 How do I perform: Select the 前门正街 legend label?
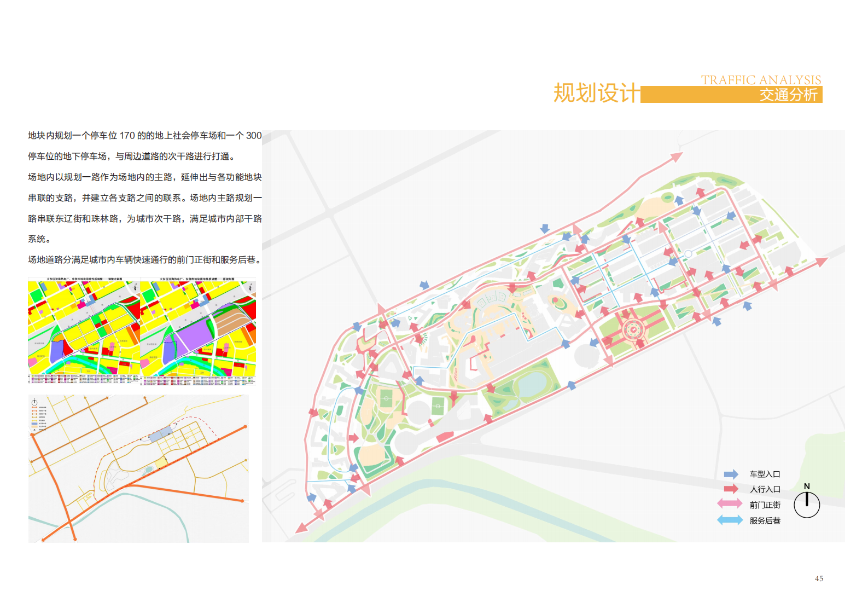click(x=765, y=505)
